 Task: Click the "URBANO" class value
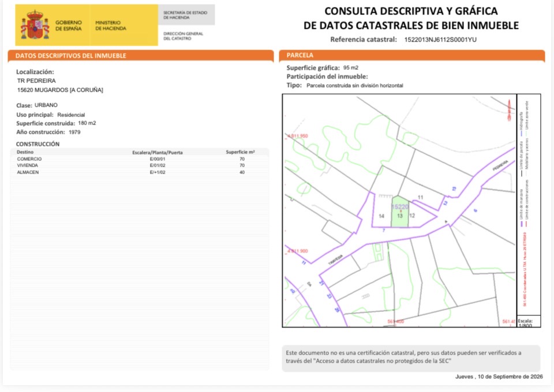point(46,105)
